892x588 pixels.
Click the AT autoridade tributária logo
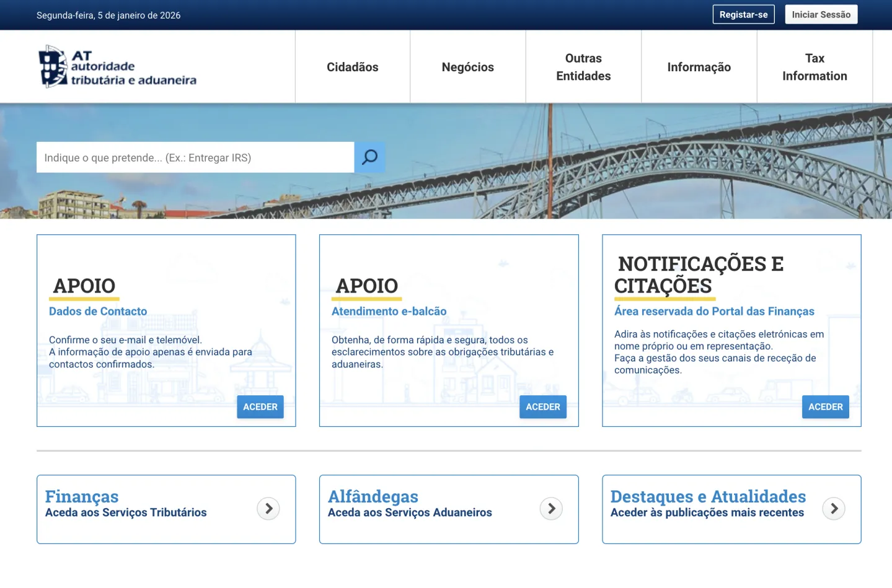click(x=117, y=66)
